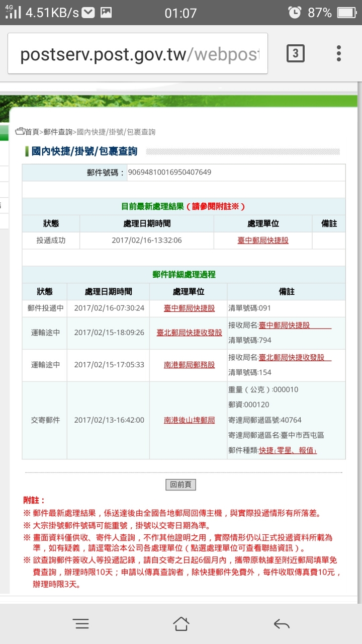Click the breadcrumb mailbox icon before 首頁
362x644 pixels.
click(20, 131)
